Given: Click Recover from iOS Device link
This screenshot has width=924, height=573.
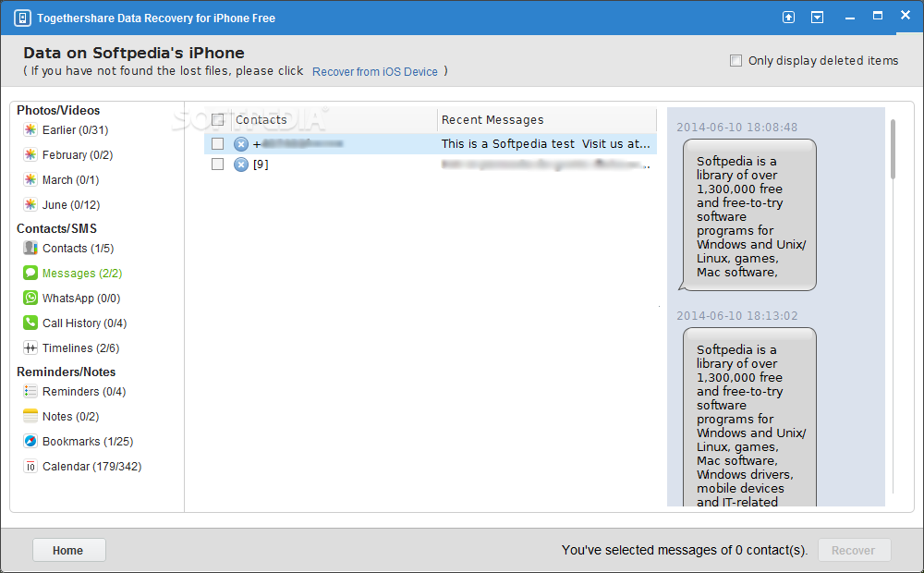Looking at the screenshot, I should click(375, 71).
